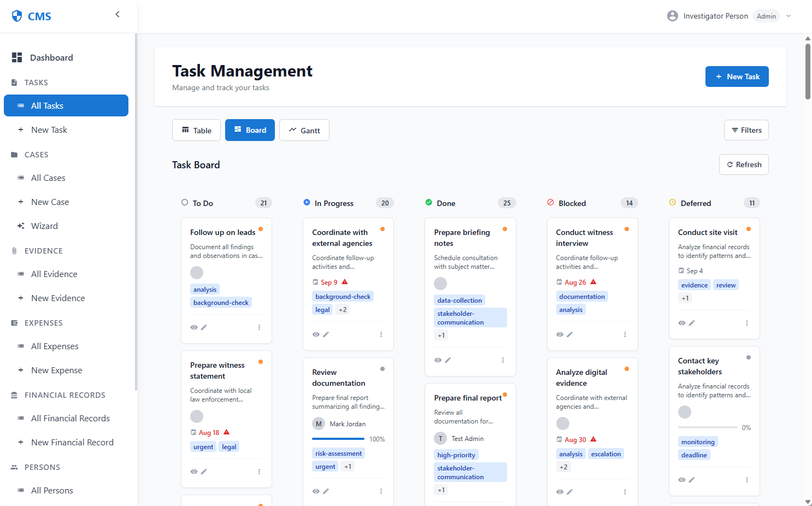Click the 'New Task' button
This screenshot has width=812, height=506.
click(x=737, y=77)
